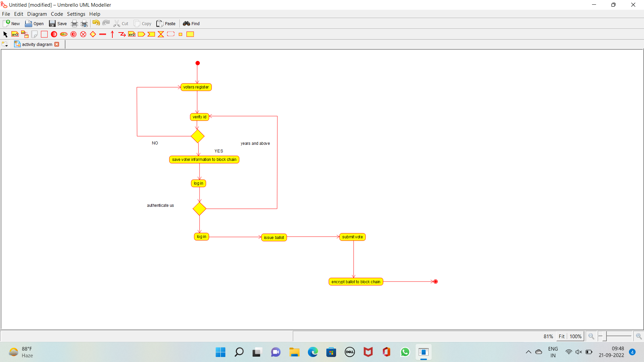Pick the Final Activity crossed-circle tool
This screenshot has width=644, height=362.
[x=83, y=34]
